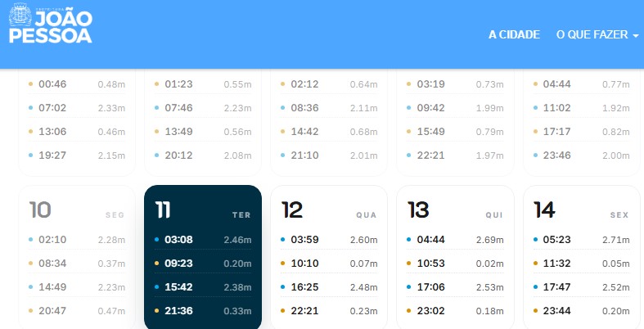This screenshot has width=644, height=329.
Task: Select the highlighted day 11 TER card
Action: pyautogui.click(x=203, y=257)
